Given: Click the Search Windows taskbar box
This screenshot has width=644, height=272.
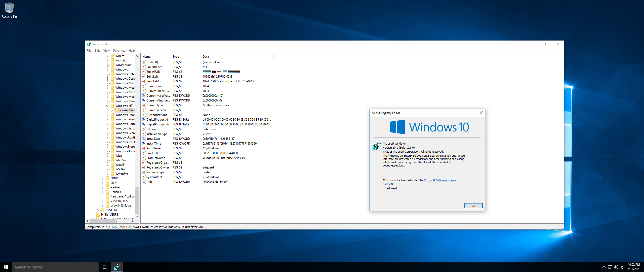Looking at the screenshot, I should [55, 267].
